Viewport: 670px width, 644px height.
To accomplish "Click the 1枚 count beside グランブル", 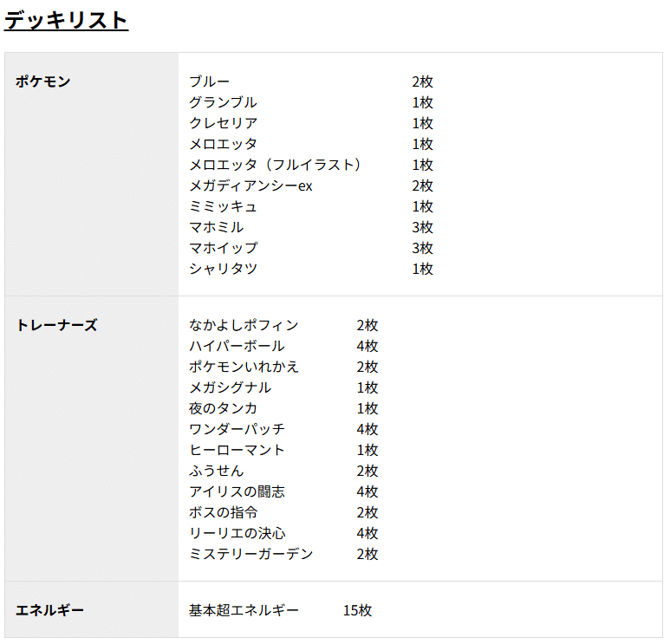I will (x=423, y=102).
